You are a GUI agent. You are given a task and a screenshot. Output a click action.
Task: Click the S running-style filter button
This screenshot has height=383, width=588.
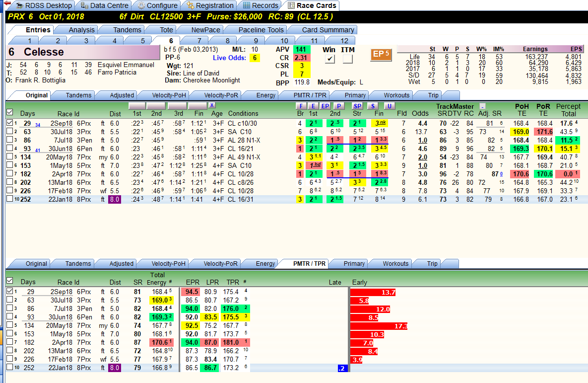point(372,106)
